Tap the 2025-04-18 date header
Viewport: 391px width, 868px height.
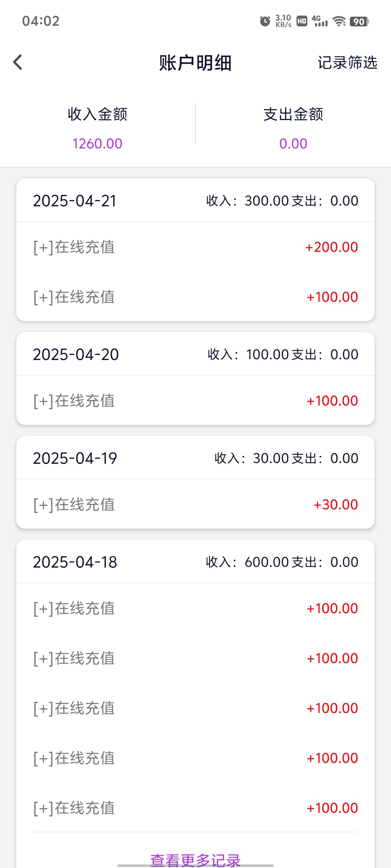(75, 562)
